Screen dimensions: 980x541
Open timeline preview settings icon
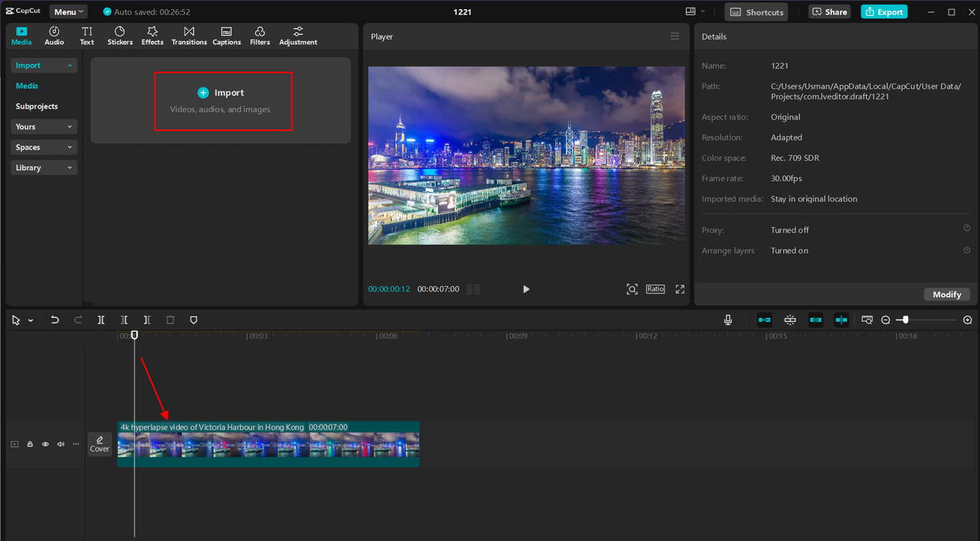(x=867, y=320)
